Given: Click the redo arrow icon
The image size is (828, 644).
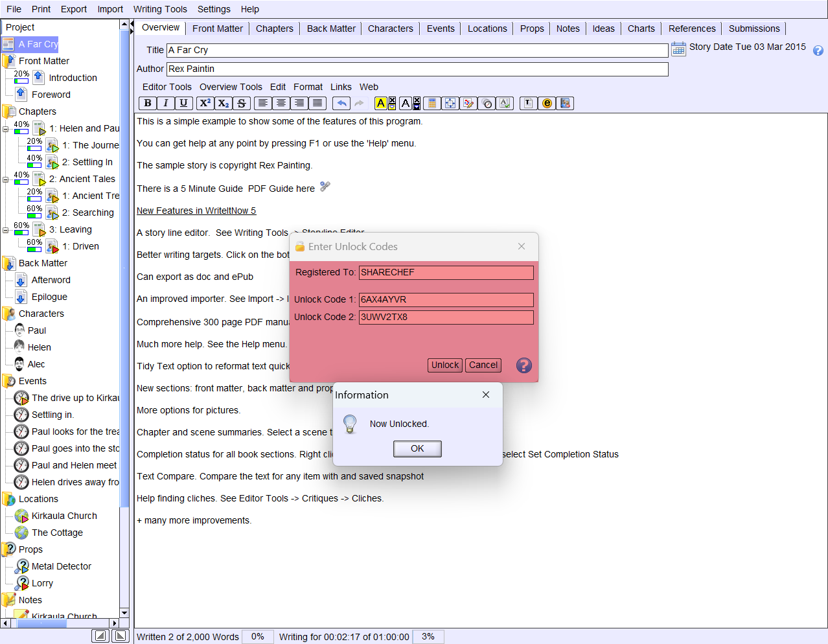Looking at the screenshot, I should coord(359,103).
